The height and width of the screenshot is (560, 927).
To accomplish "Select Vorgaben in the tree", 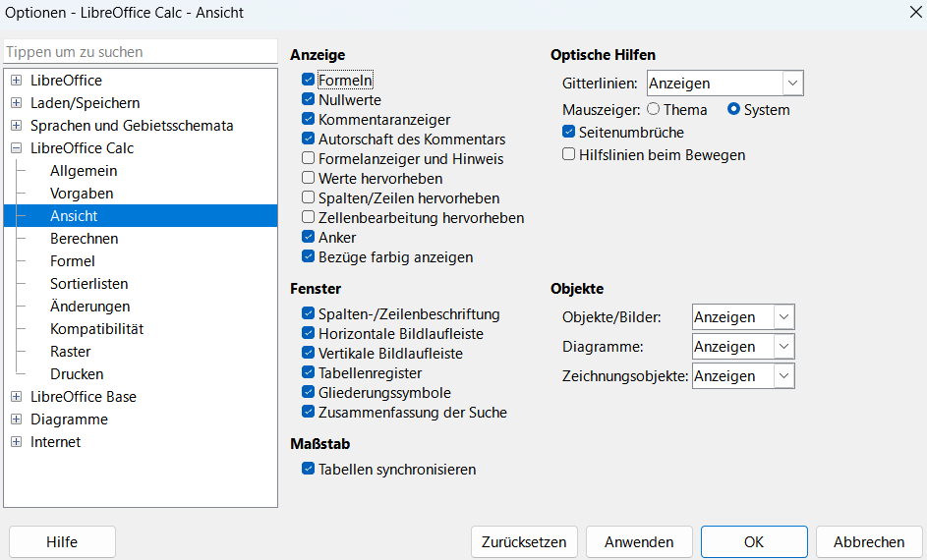I will pos(82,194).
